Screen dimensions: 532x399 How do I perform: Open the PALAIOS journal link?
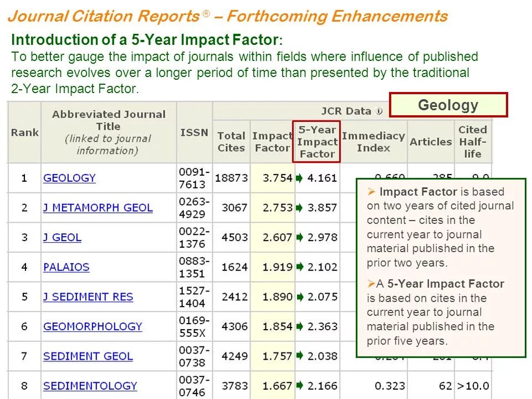(66, 267)
